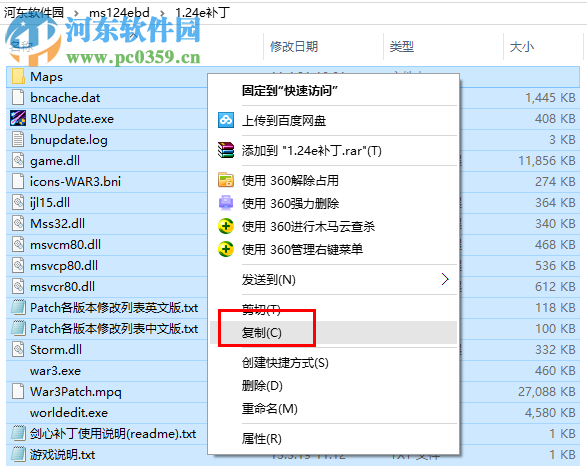Open 属性(R) from the context menu

pos(261,439)
